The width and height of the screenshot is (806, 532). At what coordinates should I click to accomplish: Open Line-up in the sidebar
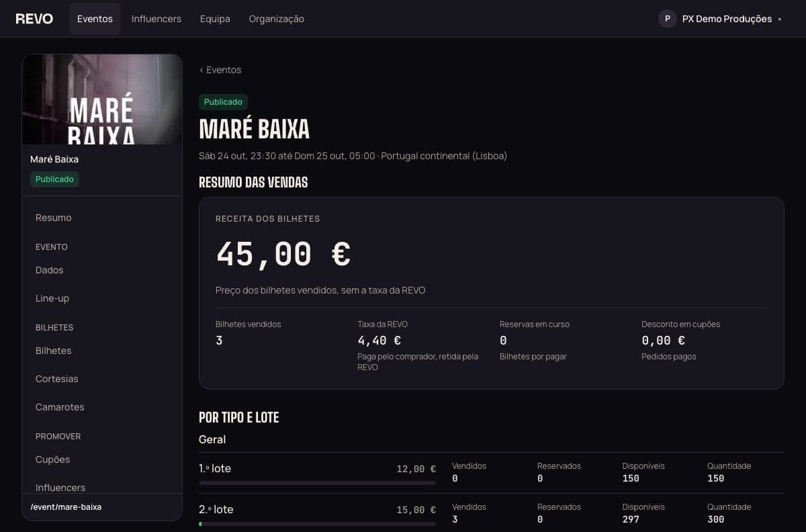(x=102, y=298)
